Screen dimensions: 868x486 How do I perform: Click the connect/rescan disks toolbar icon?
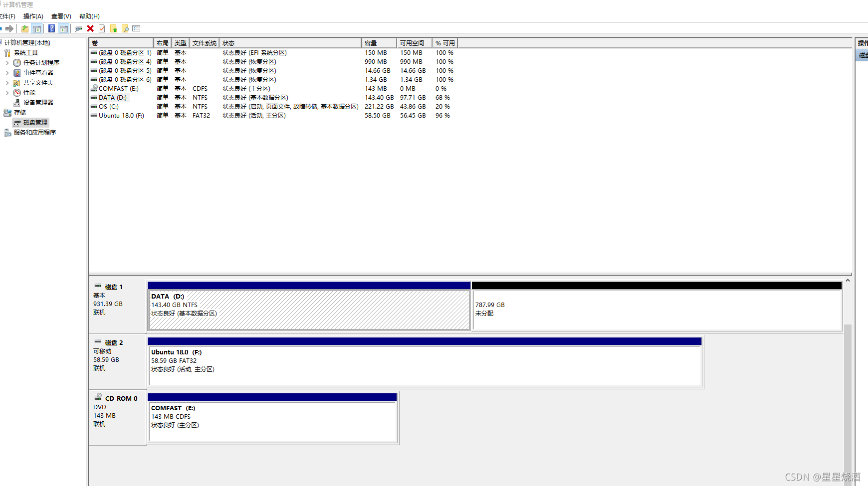coord(78,28)
